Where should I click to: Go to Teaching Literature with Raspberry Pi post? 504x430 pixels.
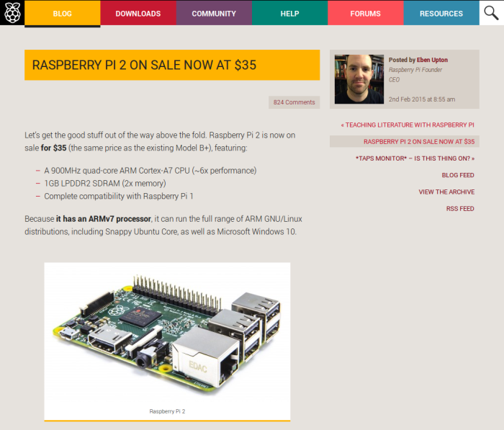tap(408, 125)
